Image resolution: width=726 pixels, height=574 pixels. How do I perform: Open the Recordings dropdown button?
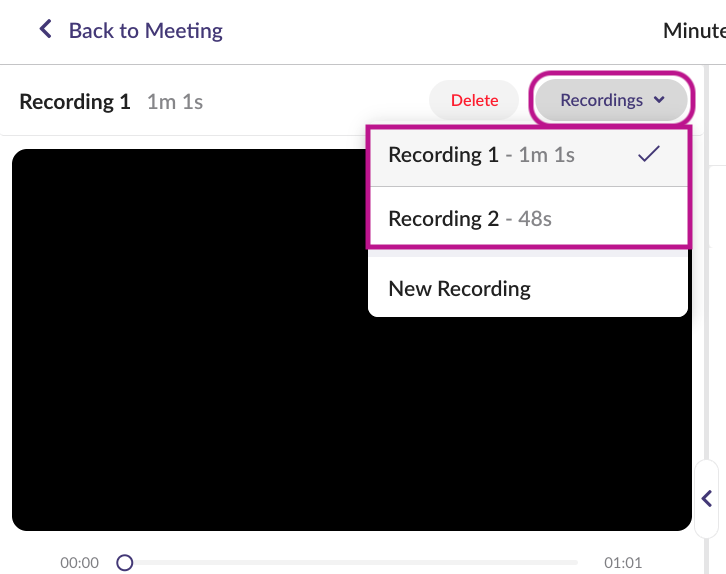click(610, 100)
